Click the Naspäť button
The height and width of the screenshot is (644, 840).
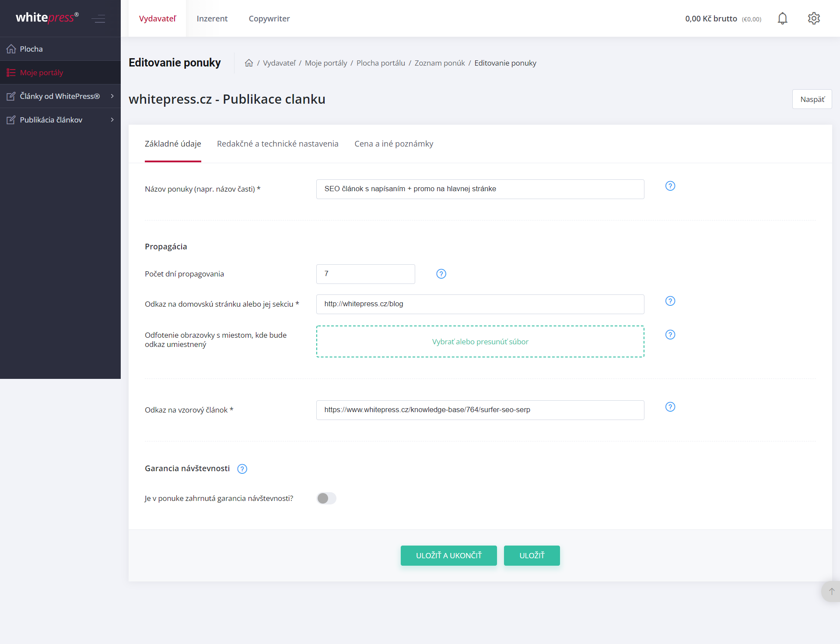tap(812, 99)
